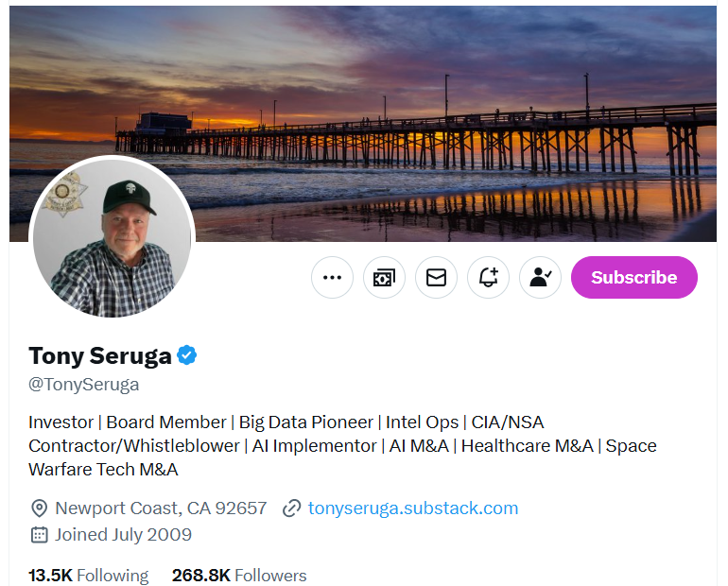This screenshot has height=586, width=728.
Task: Toggle the Following person-check icon
Action: [x=540, y=278]
